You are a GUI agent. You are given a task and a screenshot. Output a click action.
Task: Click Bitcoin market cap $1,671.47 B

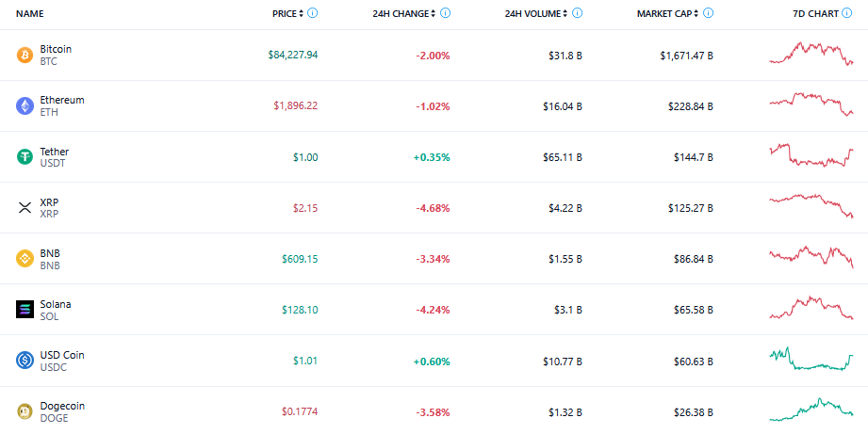coord(686,56)
